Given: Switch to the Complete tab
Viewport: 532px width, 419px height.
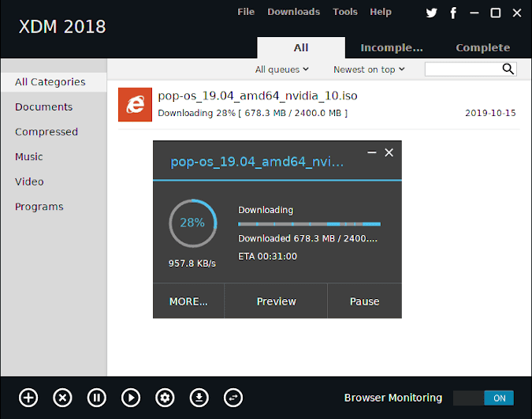Looking at the screenshot, I should (483, 47).
